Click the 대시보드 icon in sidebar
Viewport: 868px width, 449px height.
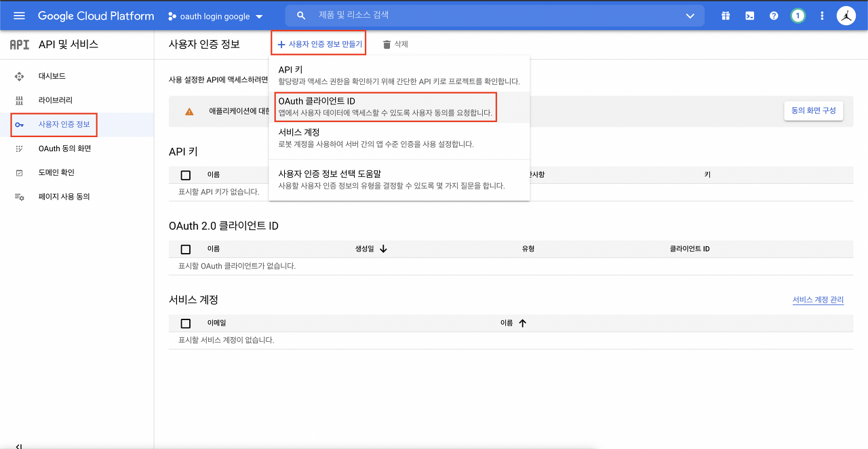pyautogui.click(x=19, y=77)
